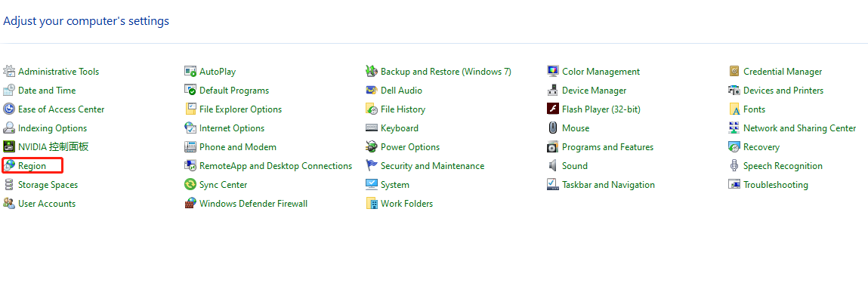Click the Keyboard icon

click(372, 128)
